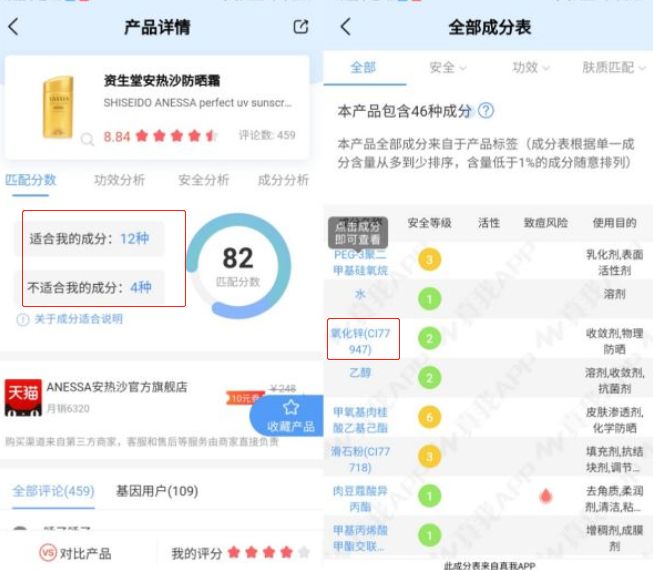Open ingredient 氧化锌(CI77947)

pos(360,341)
